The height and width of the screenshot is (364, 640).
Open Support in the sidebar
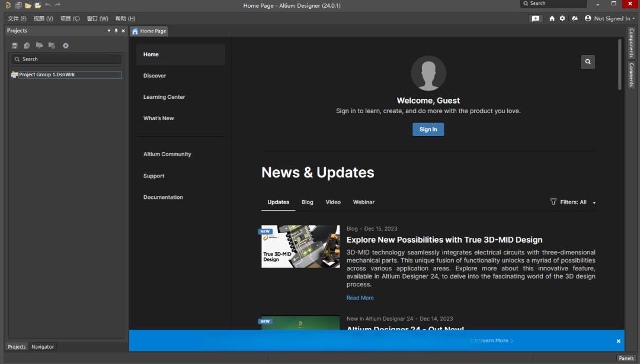(153, 176)
